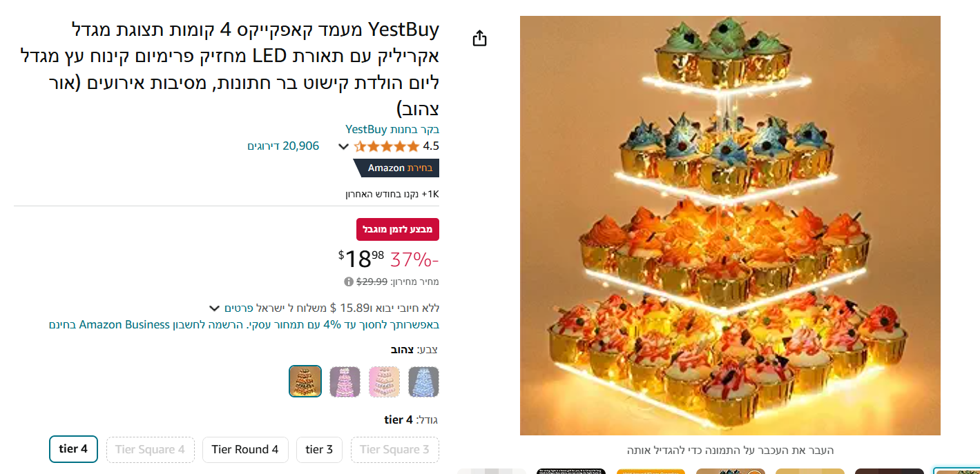Open the 20,906 ratings link

(x=283, y=146)
